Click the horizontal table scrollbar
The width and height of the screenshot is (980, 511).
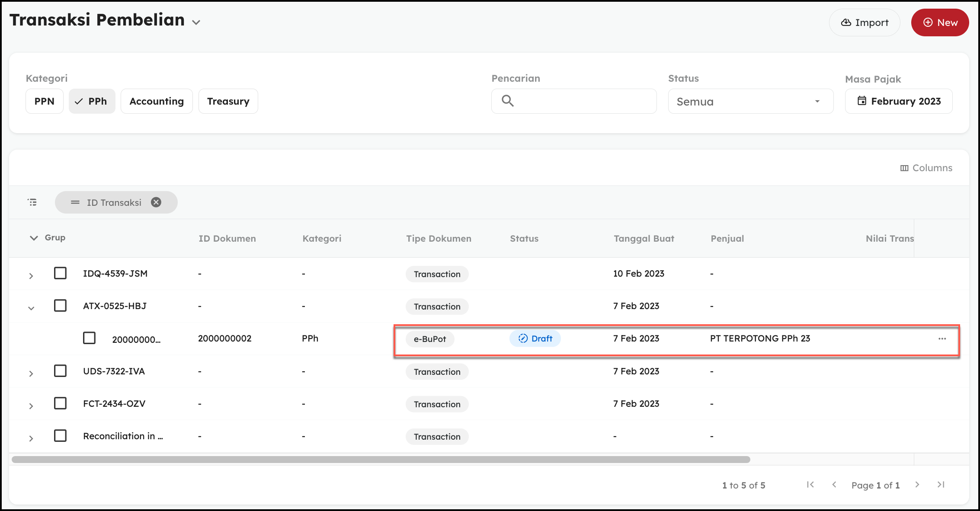(x=381, y=460)
